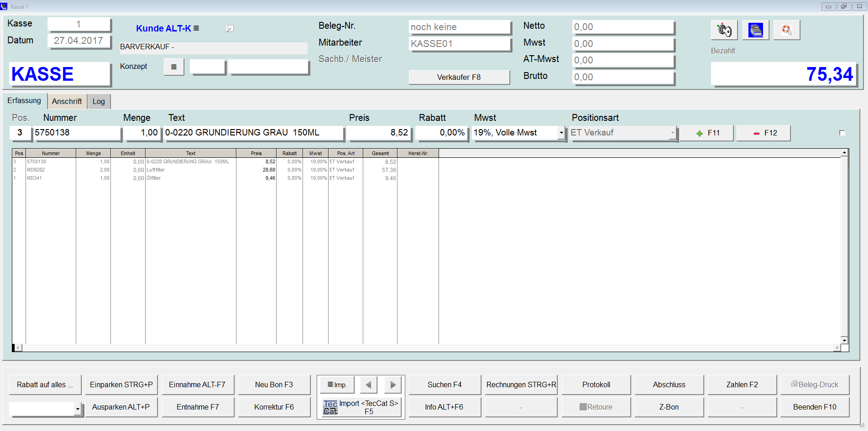Click the Imp. list button
Screen dimensions: 868x431
coord(337,385)
